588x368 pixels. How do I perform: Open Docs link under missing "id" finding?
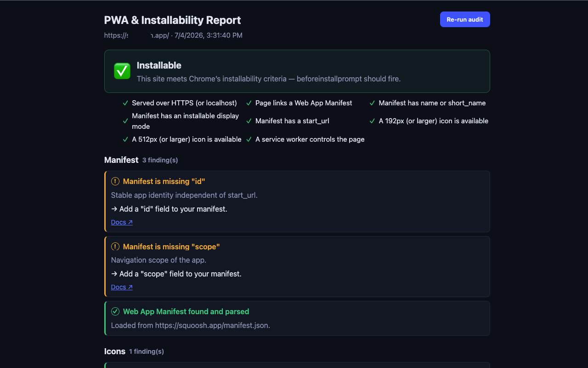122,222
